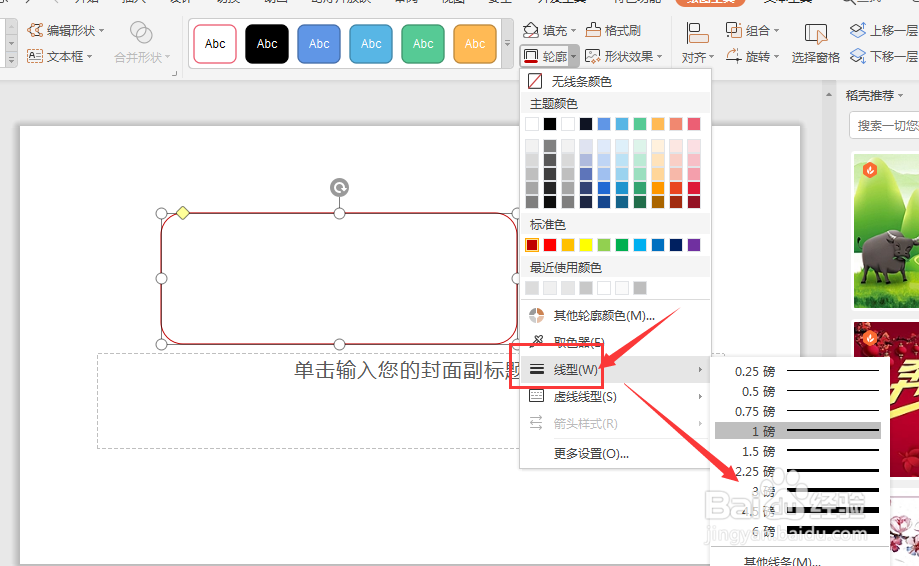Viewport: 919px width, 566px height.
Task: Pick first gray recently used color
Action: click(x=532, y=288)
